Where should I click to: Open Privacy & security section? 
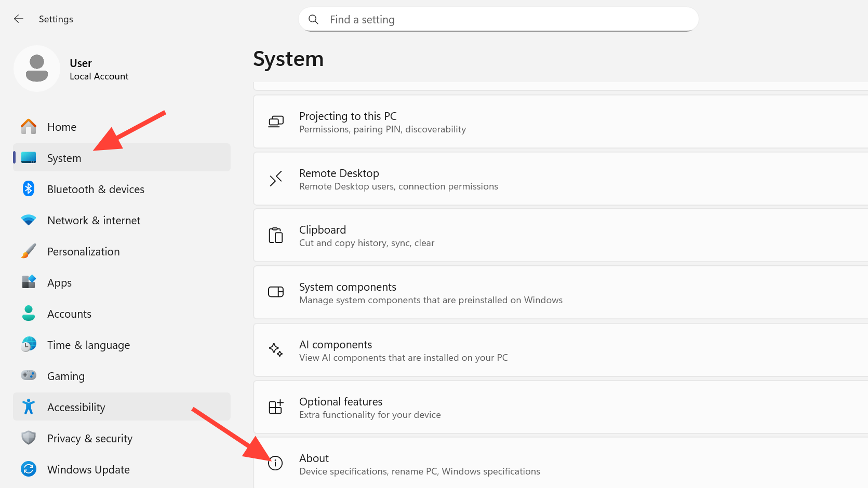[89, 439]
